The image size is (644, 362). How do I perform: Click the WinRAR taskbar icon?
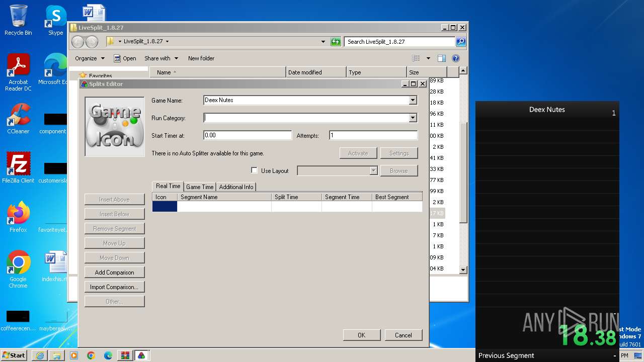(x=124, y=355)
